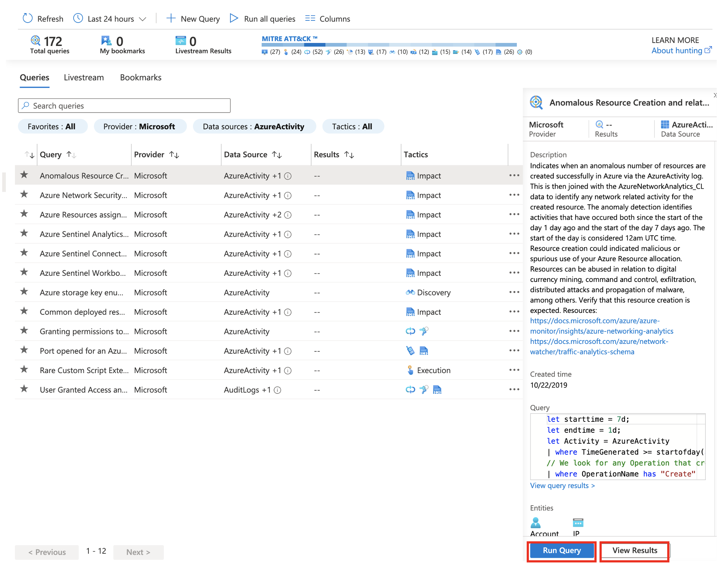
Task: Click the Execution tactic icon in the Rare Custom Script row
Action: 410,370
